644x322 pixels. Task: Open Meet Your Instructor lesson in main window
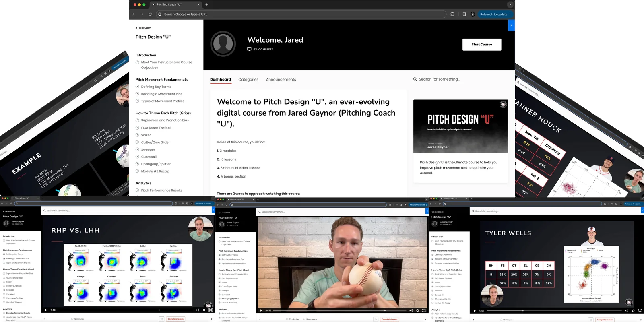coord(167,65)
